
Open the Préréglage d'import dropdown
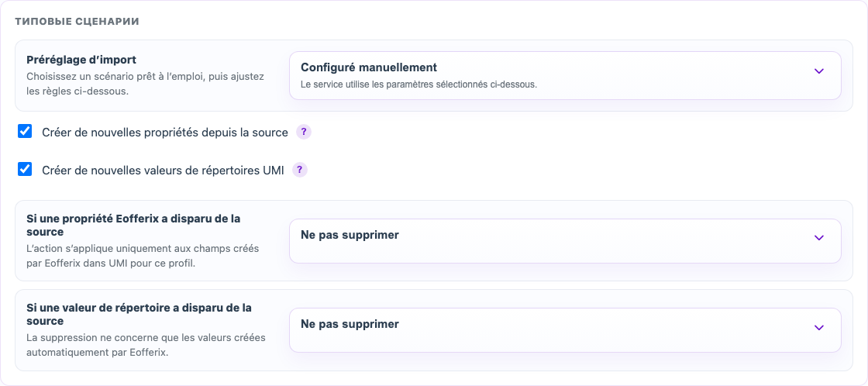[565, 76]
